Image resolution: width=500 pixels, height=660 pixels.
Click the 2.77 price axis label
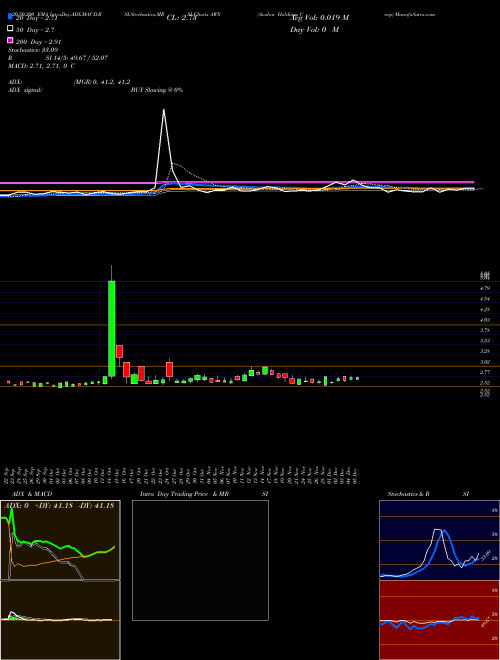pos(485,372)
